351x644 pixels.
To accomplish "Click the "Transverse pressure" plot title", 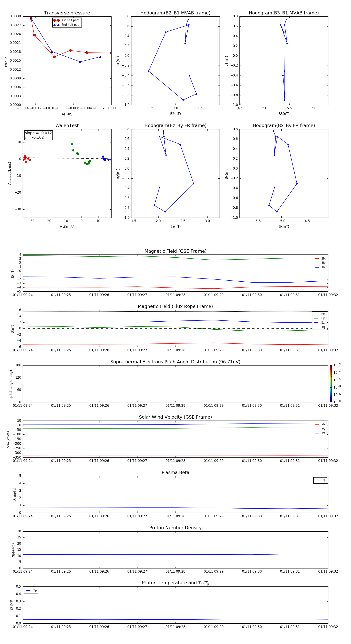I will point(67,13).
